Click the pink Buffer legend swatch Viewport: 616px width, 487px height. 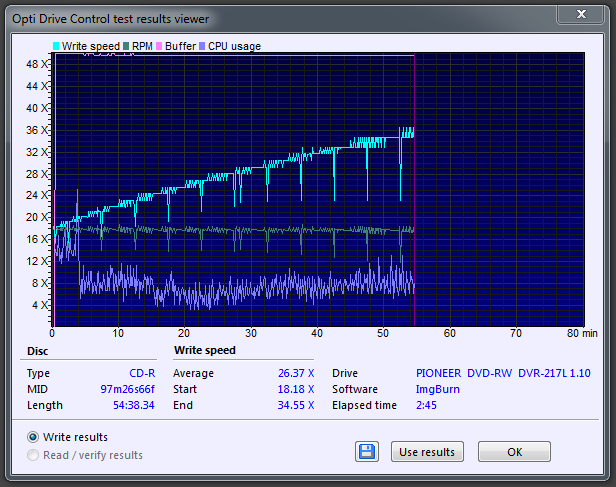(x=159, y=46)
